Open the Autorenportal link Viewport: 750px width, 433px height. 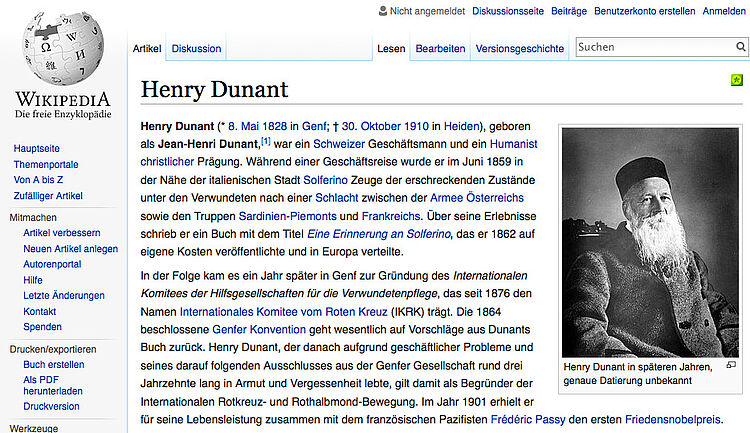tap(52, 264)
